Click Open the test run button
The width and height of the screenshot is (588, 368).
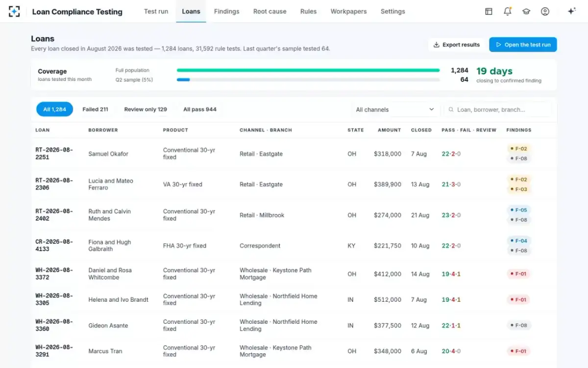pos(523,45)
